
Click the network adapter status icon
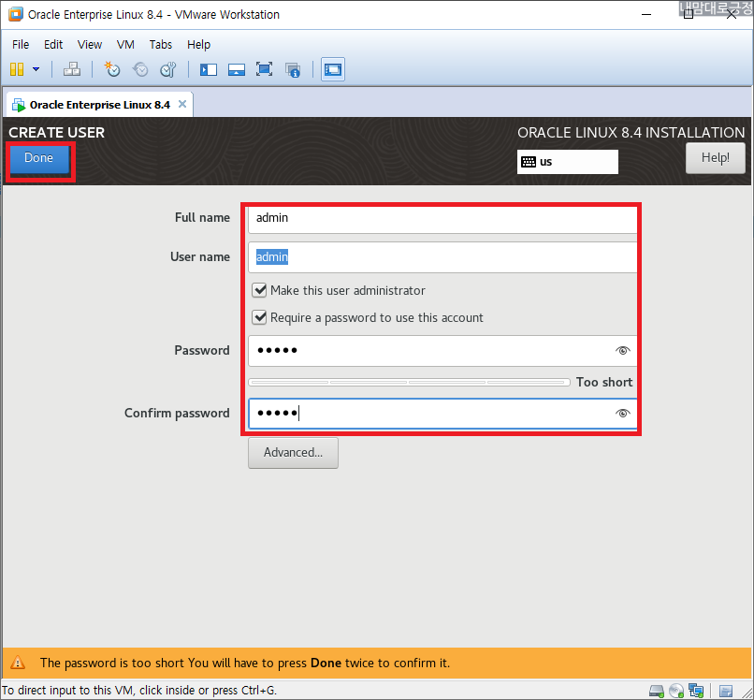[x=696, y=692]
